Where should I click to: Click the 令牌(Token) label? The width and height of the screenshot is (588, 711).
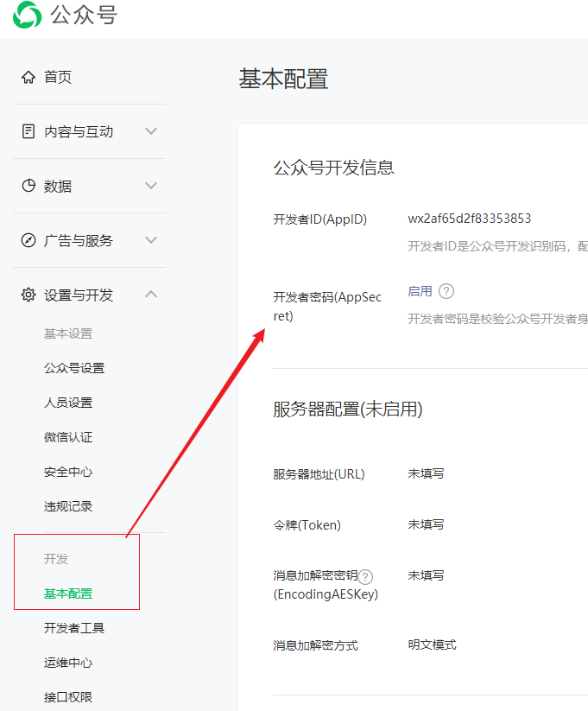pyautogui.click(x=307, y=525)
